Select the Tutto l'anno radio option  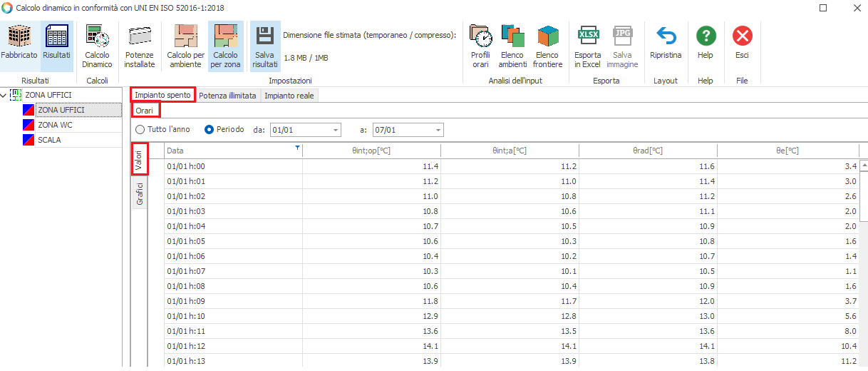(x=140, y=130)
